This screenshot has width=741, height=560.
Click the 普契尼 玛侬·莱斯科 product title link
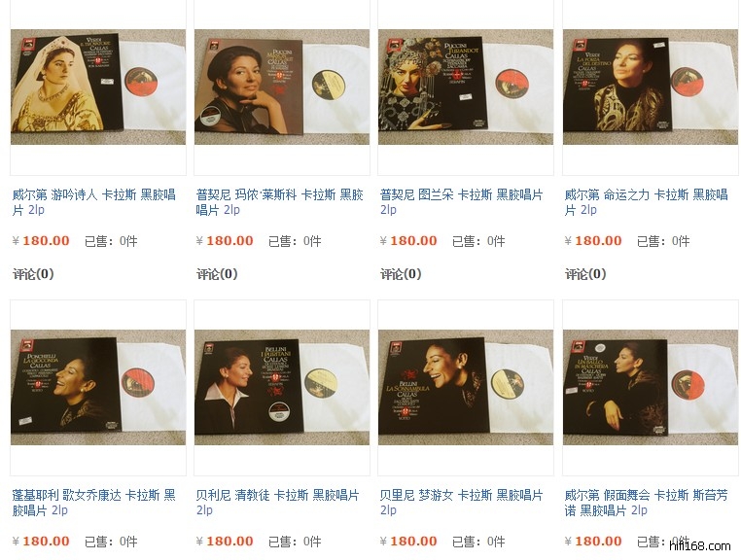pyautogui.click(x=280, y=202)
